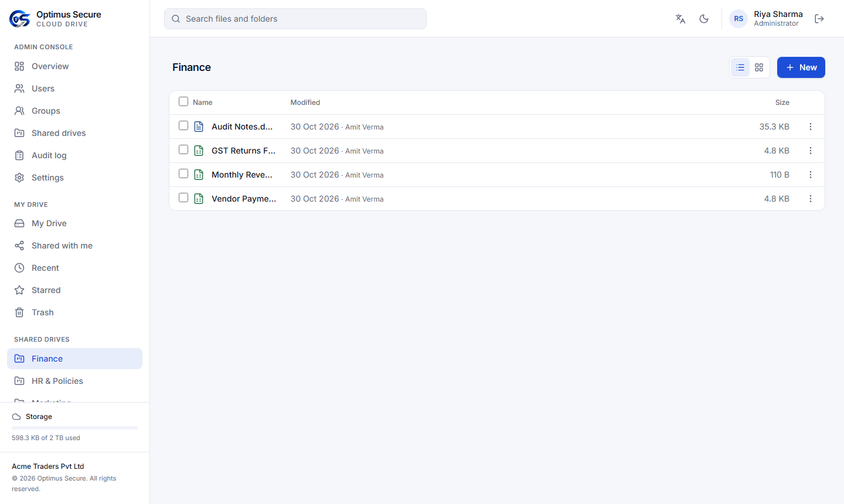Screen dimensions: 844x504
Task: Switch to list view
Action: pos(740,67)
